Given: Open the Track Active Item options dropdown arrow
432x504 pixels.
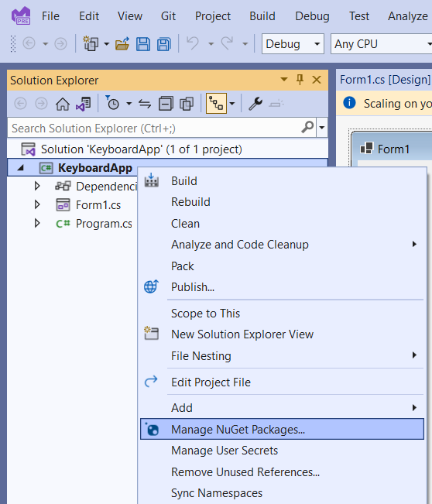Looking at the screenshot, I should (x=232, y=104).
